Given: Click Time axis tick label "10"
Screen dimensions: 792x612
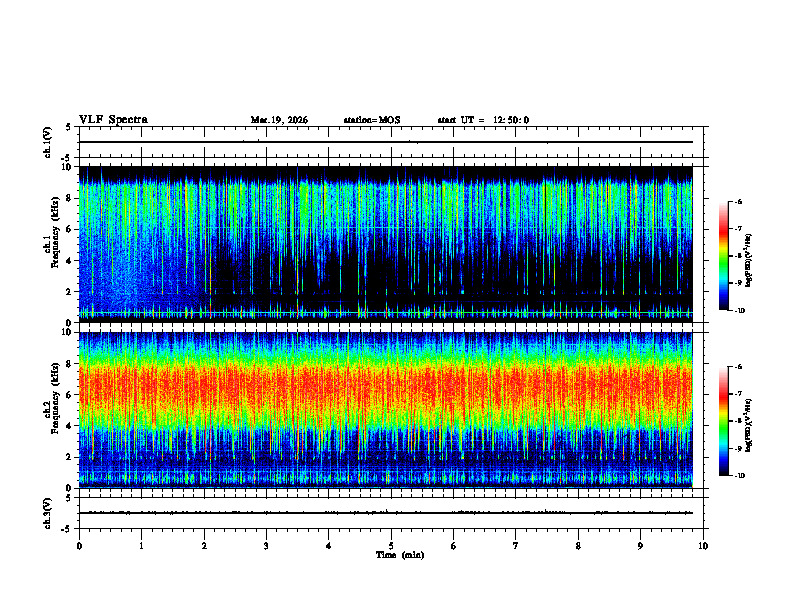Looking at the screenshot, I should [x=703, y=546].
